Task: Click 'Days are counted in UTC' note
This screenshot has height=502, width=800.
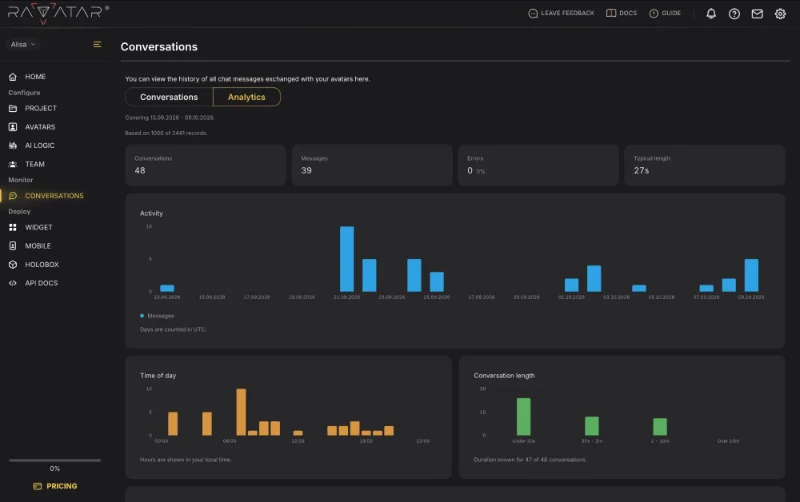Action: point(173,330)
